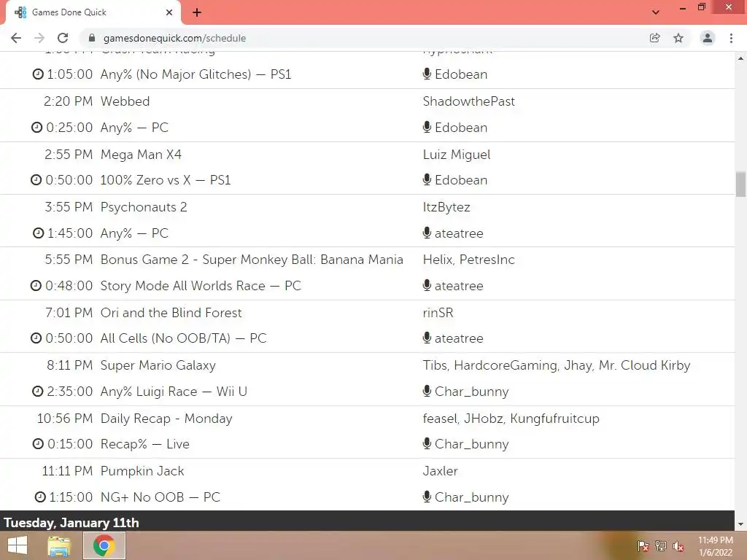The image size is (747, 560).
Task: Click the Mega Man X4 title
Action: coord(141,155)
